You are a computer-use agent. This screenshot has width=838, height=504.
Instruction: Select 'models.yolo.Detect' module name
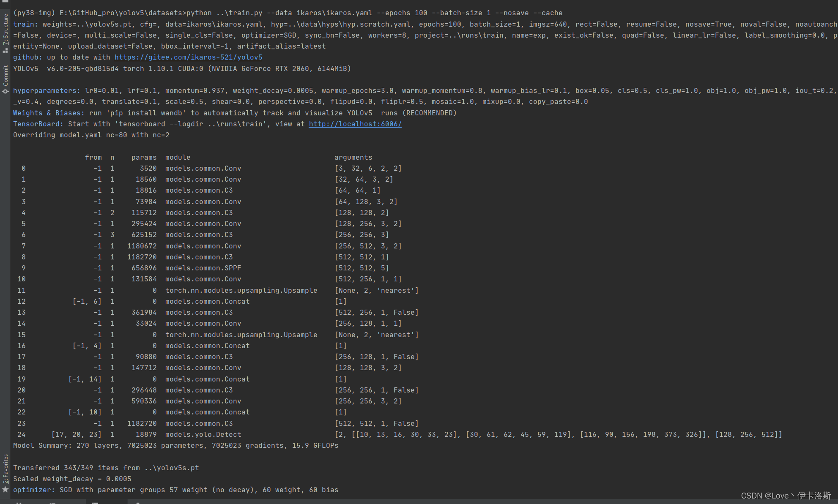pyautogui.click(x=203, y=435)
